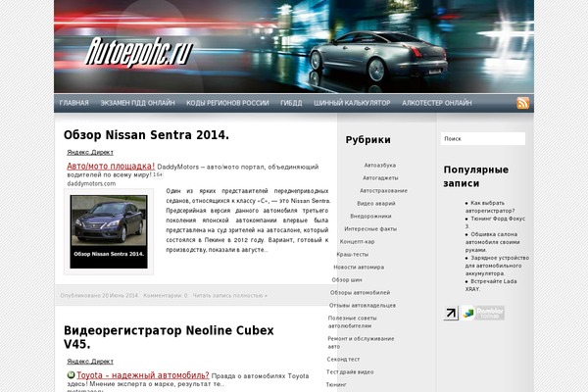Viewport: 588px width, 392px height.
Task: Open popular post Как выбрать авторегистратор?
Action: (x=491, y=207)
